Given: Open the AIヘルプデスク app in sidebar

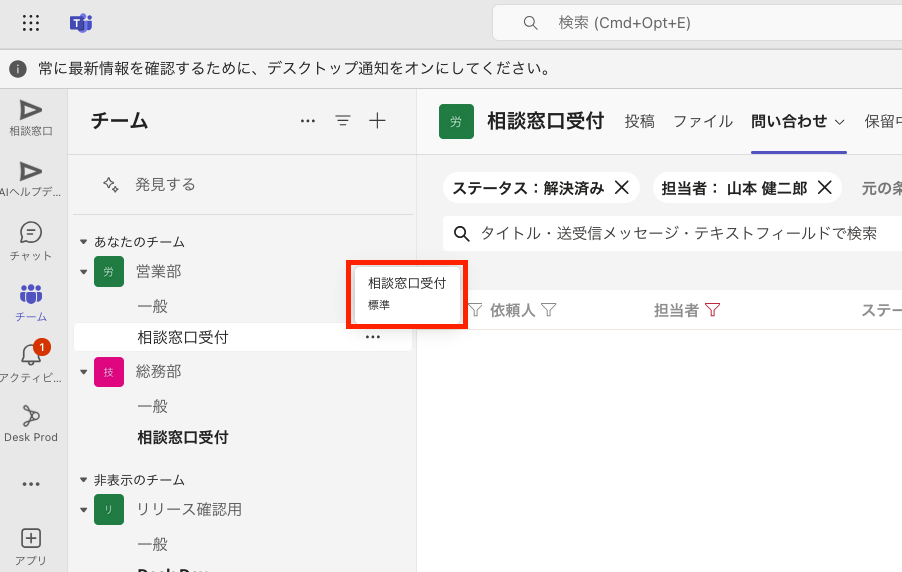Looking at the screenshot, I should (x=30, y=179).
